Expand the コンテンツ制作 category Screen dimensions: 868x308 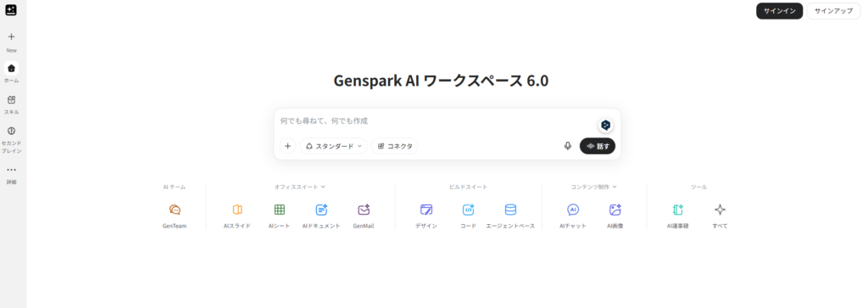click(x=594, y=188)
